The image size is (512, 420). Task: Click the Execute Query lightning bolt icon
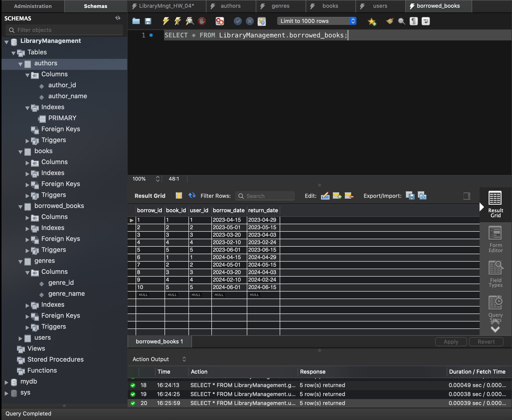pos(166,20)
